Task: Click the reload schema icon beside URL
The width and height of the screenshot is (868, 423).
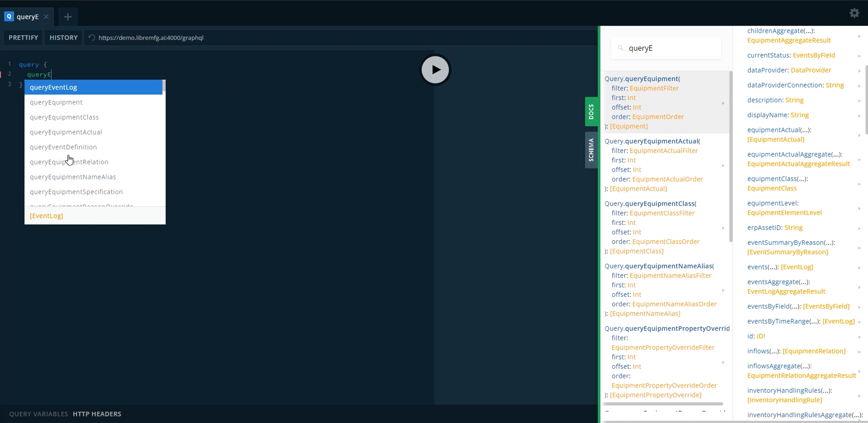Action: [x=92, y=38]
